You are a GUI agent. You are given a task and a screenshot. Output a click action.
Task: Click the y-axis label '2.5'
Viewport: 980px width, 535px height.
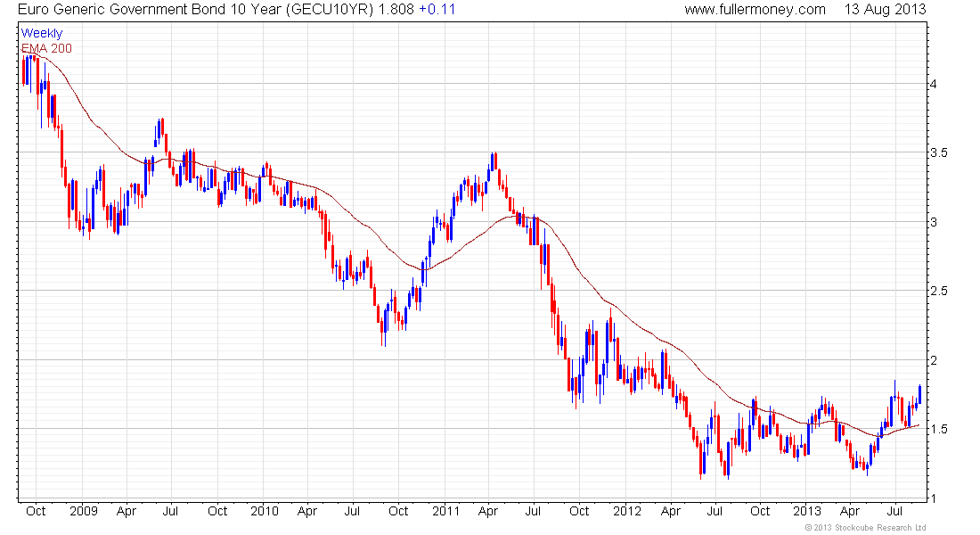939,291
